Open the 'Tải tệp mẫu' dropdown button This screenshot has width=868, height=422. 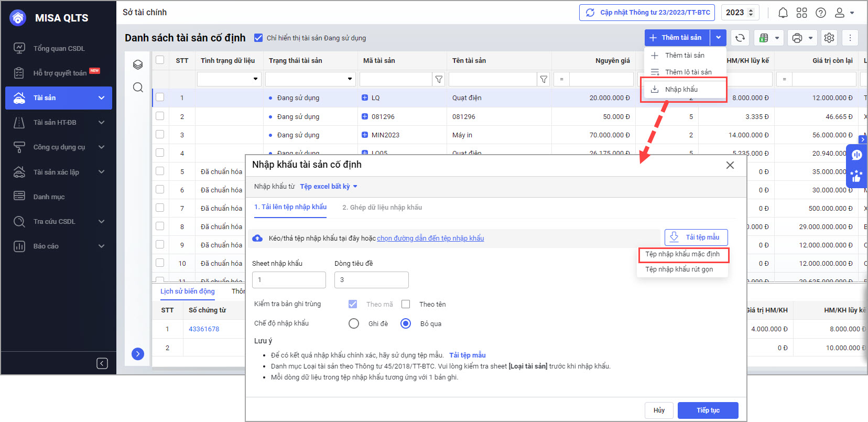tap(696, 237)
